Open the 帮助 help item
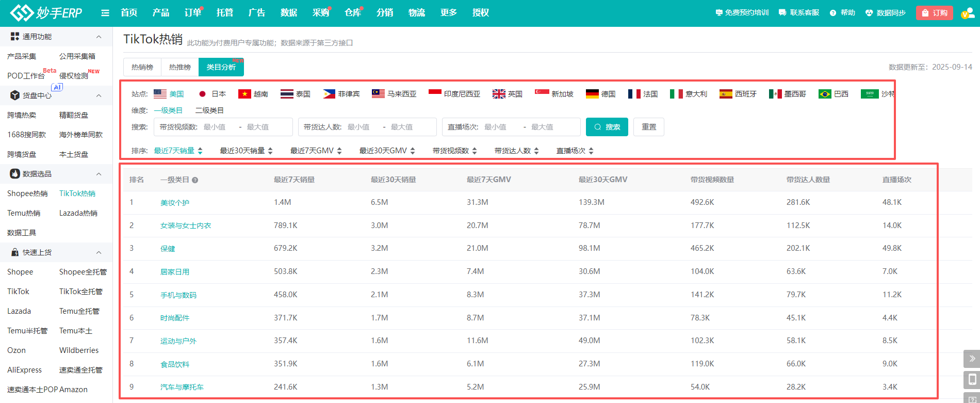This screenshot has width=980, height=403. pyautogui.click(x=842, y=13)
